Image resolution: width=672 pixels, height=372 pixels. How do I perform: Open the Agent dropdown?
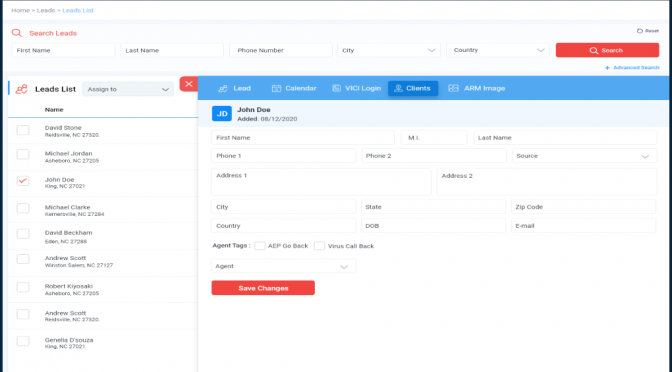[283, 266]
